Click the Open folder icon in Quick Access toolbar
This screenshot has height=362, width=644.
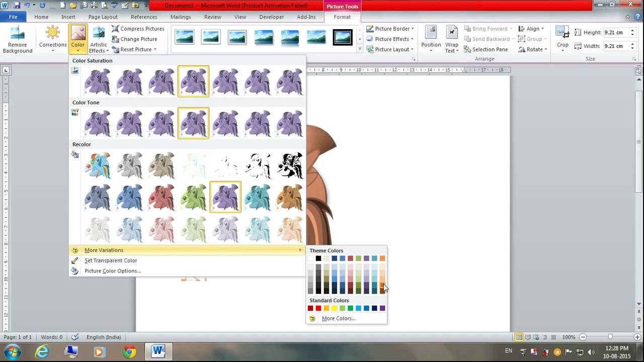click(x=74, y=6)
